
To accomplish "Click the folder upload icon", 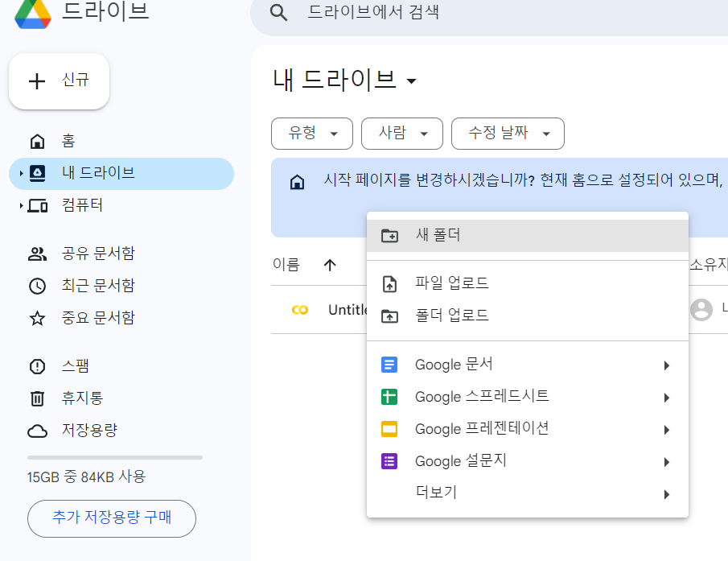I will point(389,316).
